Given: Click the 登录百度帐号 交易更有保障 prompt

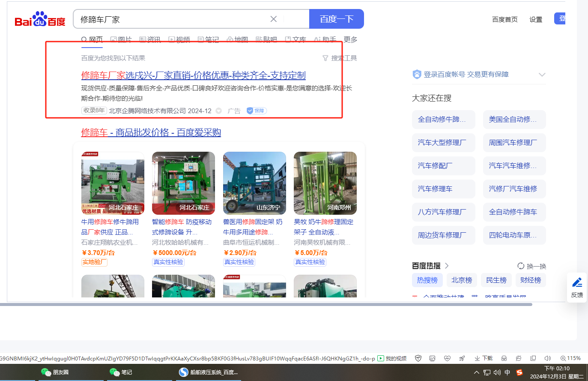Looking at the screenshot, I should coord(466,75).
